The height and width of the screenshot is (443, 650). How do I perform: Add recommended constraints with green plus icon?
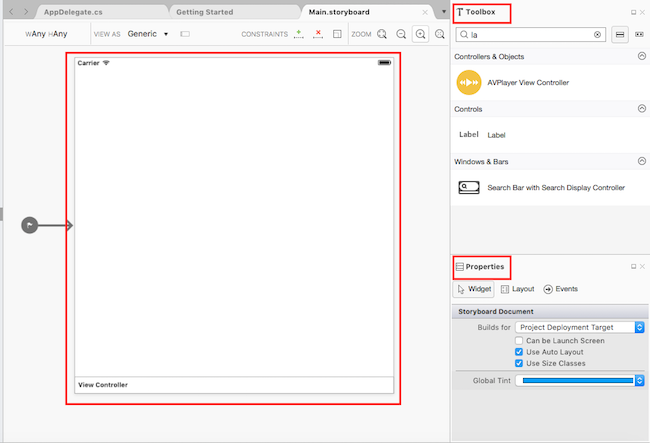click(298, 34)
